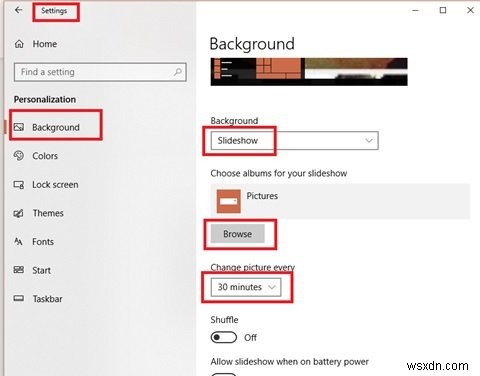Click the Lock screen icon

[19, 185]
